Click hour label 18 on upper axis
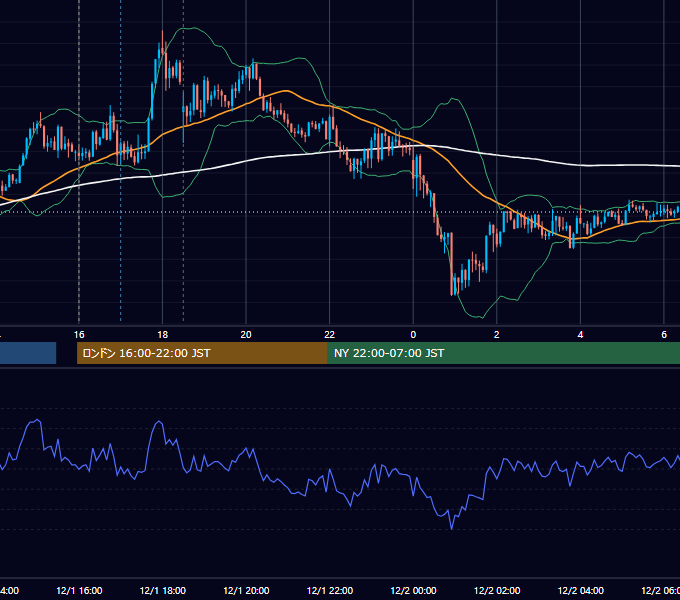 coord(163,335)
